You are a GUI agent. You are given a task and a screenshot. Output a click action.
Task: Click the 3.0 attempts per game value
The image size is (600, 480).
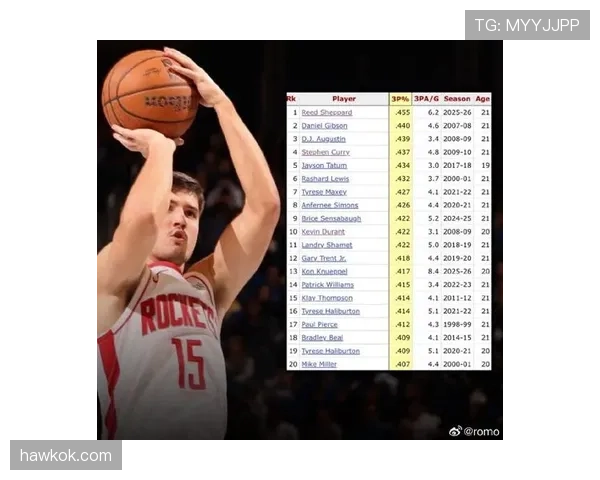click(x=433, y=165)
